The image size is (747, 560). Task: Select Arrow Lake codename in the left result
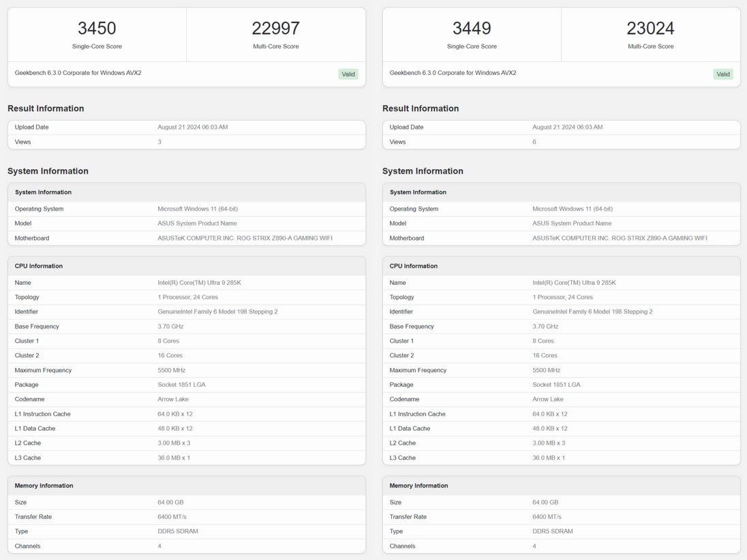click(173, 399)
